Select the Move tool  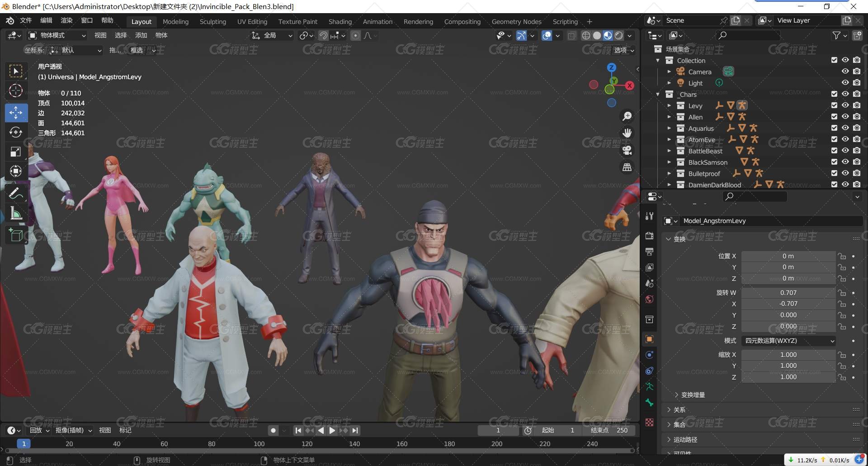click(x=16, y=113)
